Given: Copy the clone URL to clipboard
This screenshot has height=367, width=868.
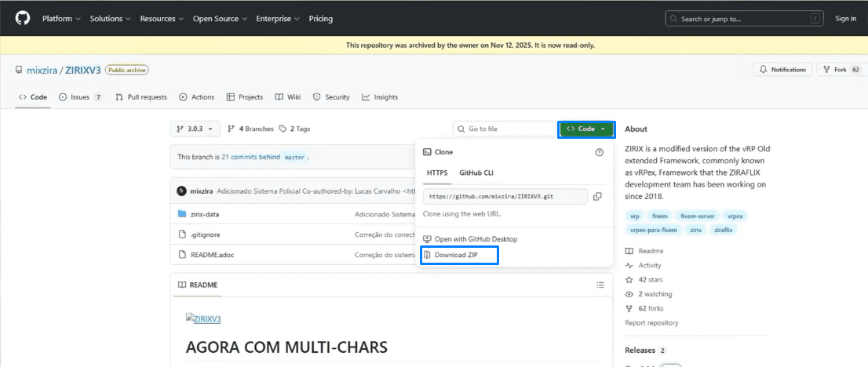Looking at the screenshot, I should 597,197.
